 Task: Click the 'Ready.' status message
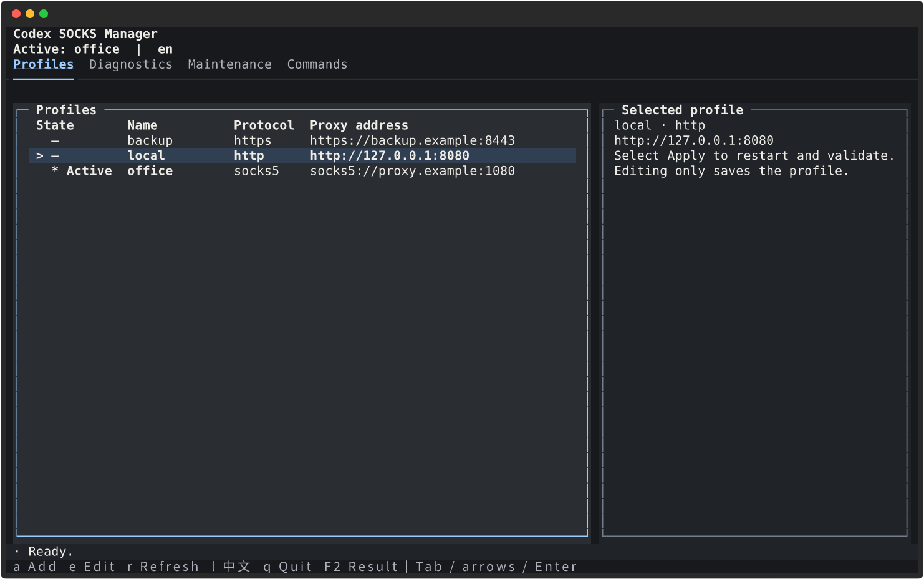51,552
